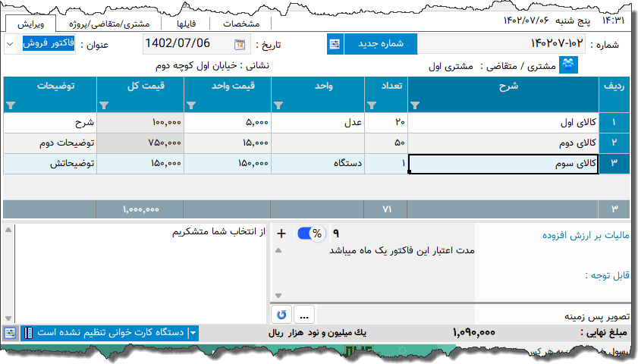Viewport: 638px width, 364px height.
Task: Click the مالیات بر ارزش افزوده label
Action: click(x=586, y=235)
